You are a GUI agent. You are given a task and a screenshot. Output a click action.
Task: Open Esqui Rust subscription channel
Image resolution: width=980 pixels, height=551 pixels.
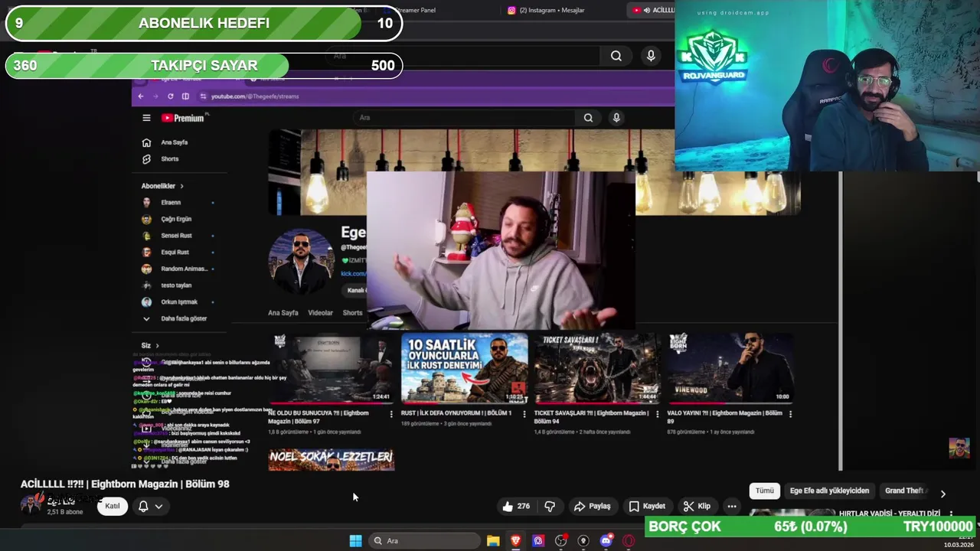coord(175,252)
